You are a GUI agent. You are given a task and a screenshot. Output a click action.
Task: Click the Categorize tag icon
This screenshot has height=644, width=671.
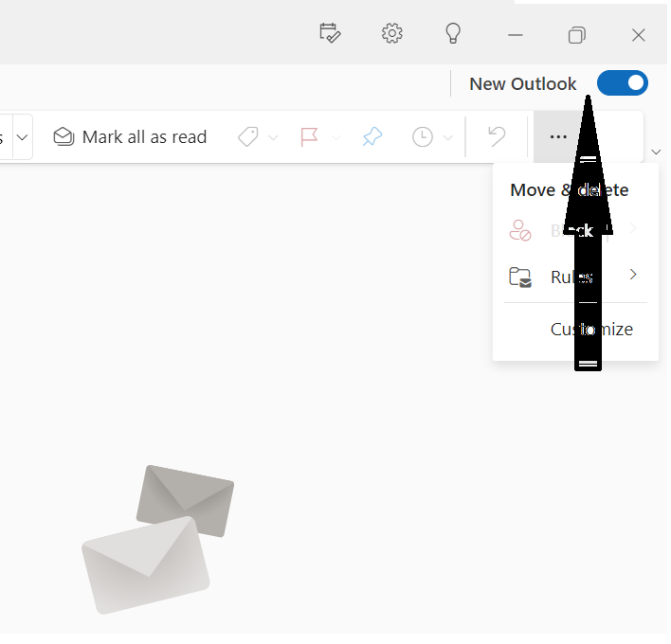(248, 137)
